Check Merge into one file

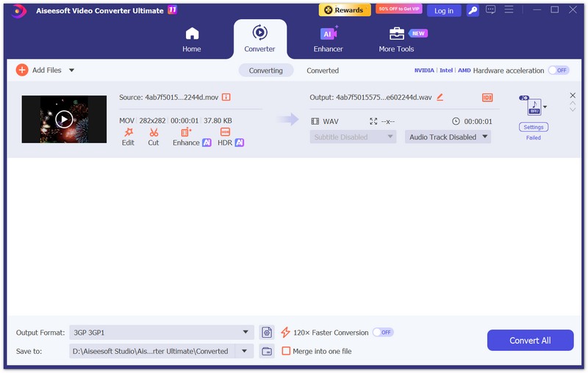pos(286,351)
